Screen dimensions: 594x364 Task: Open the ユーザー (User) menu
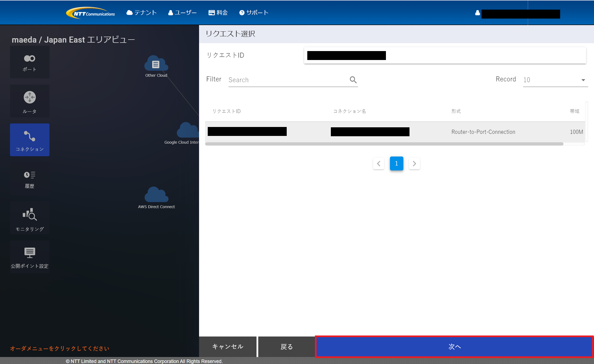point(183,13)
